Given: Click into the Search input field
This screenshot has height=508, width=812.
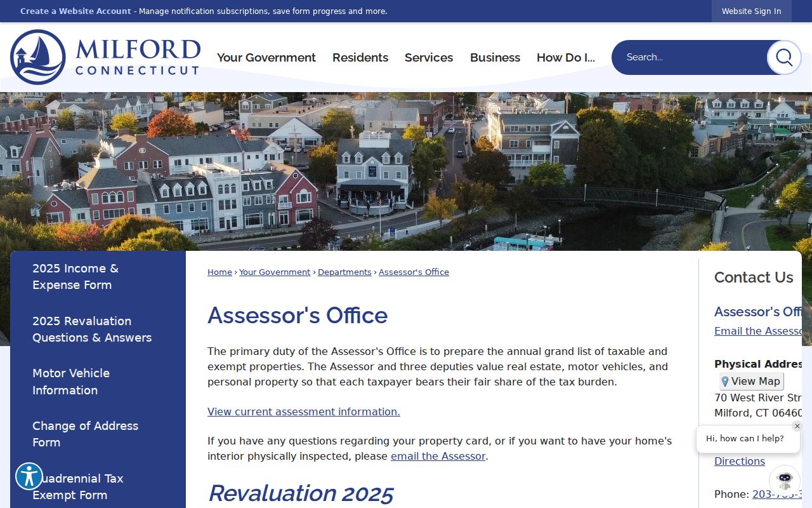Looking at the screenshot, I should pyautogui.click(x=690, y=57).
